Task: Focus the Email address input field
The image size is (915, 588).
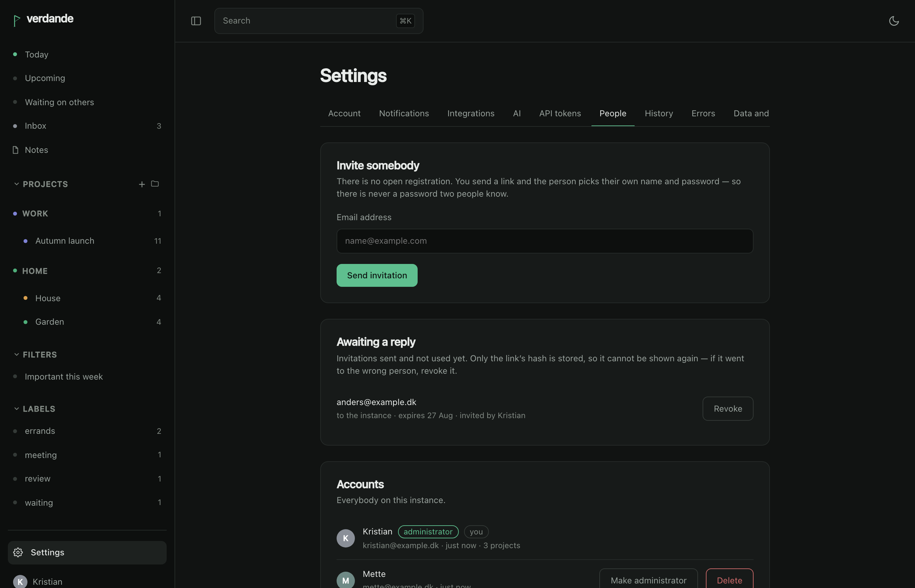Action: [x=544, y=241]
